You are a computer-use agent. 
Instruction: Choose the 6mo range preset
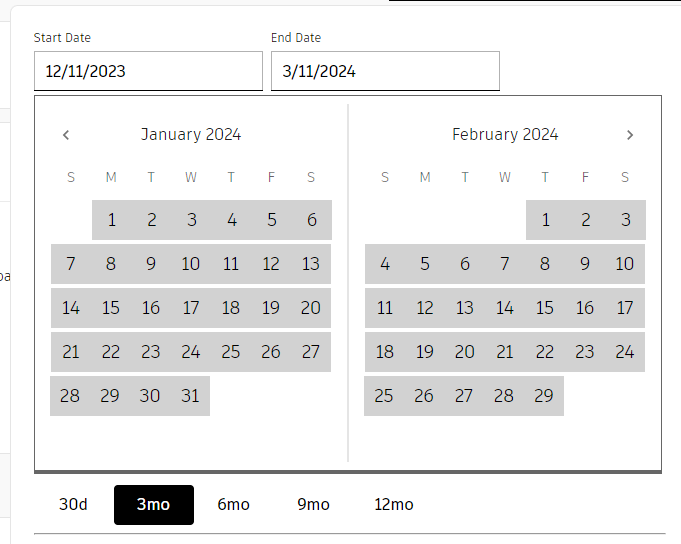pyautogui.click(x=233, y=504)
